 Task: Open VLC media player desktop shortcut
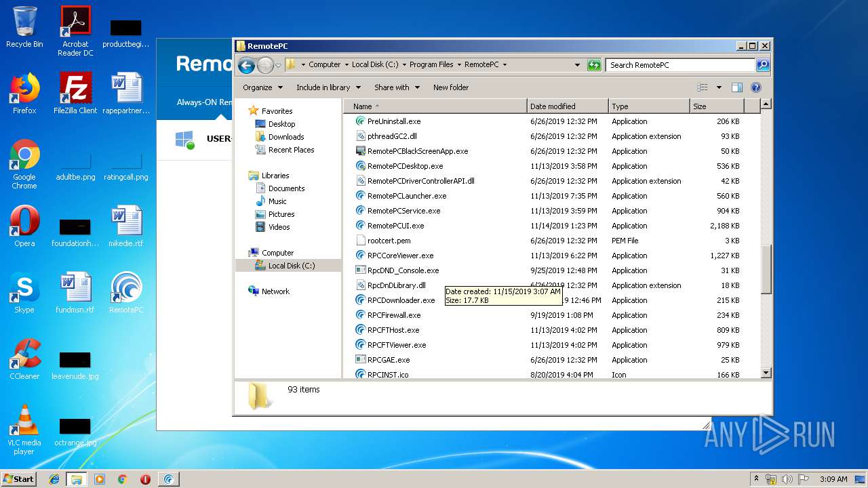24,430
